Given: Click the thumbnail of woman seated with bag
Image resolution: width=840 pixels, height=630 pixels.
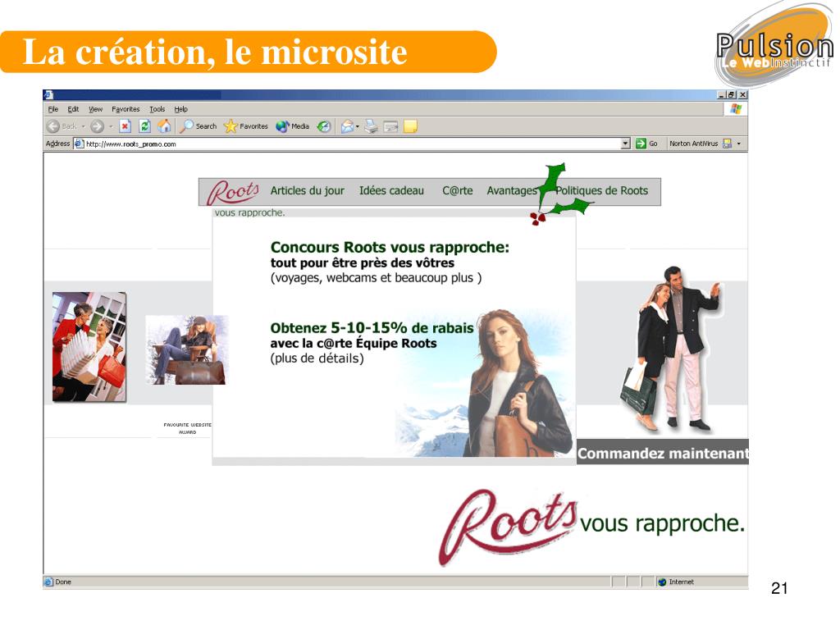Looking at the screenshot, I should pos(186,349).
